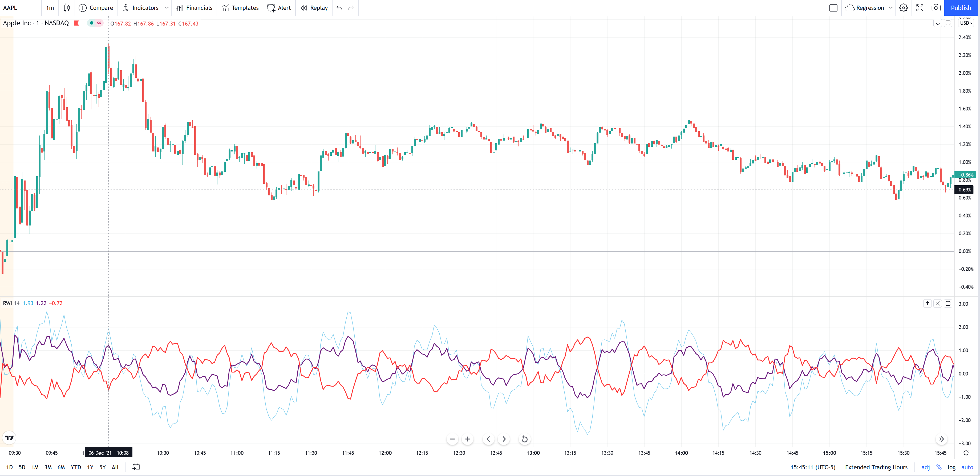The width and height of the screenshot is (980, 476).
Task: Toggle auto scale mode
Action: click(x=967, y=467)
